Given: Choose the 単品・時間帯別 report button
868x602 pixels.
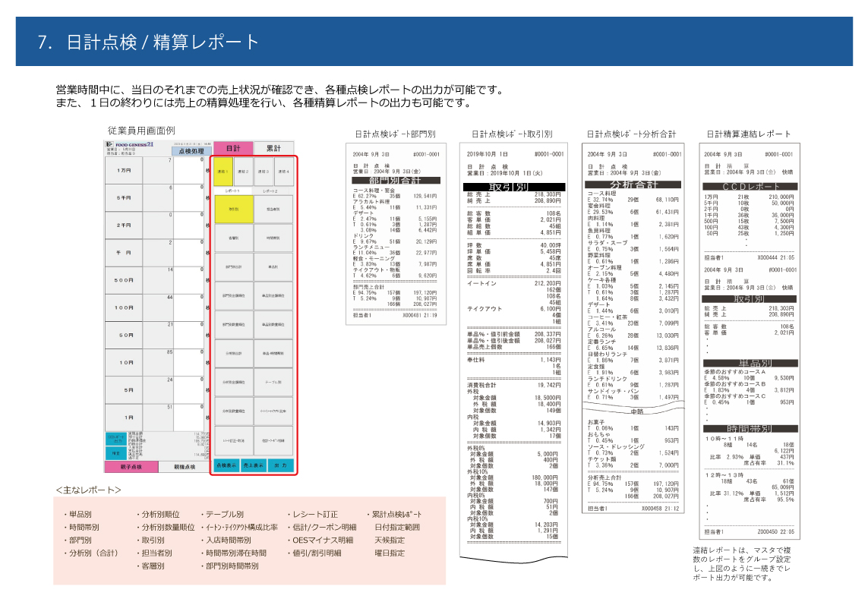Looking at the screenshot, I should [x=273, y=353].
